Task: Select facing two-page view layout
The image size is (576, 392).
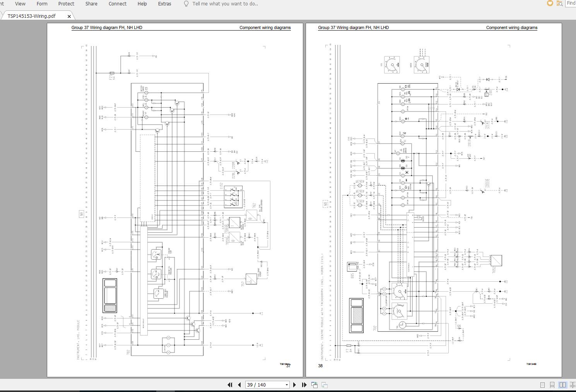Action: [x=562, y=385]
